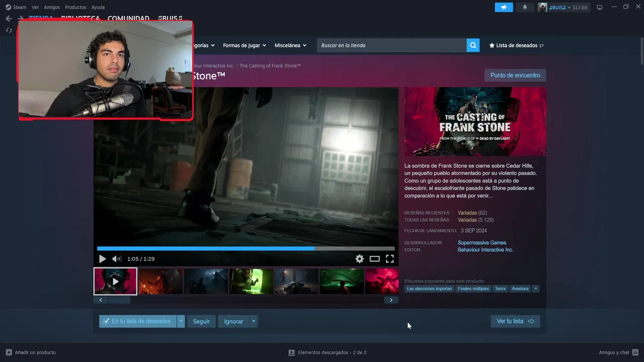Mute the trailer volume speaker
This screenshot has height=362, width=644.
[x=117, y=259]
